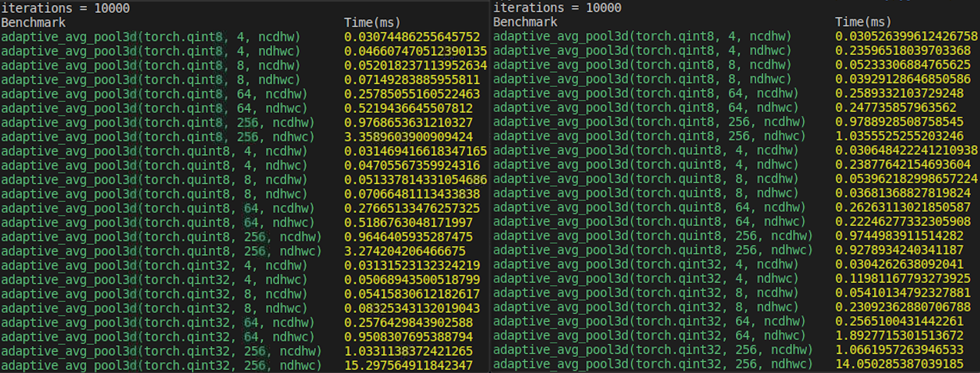This screenshot has width=980, height=373.
Task: Click the time value 1.8927715301513672
Action: [x=899, y=335]
